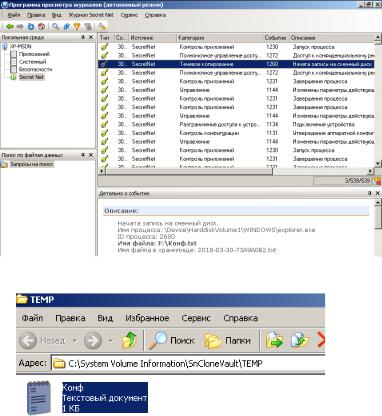Select the Конф notepad file icon
This screenshot has height=416, width=382.
[39, 398]
